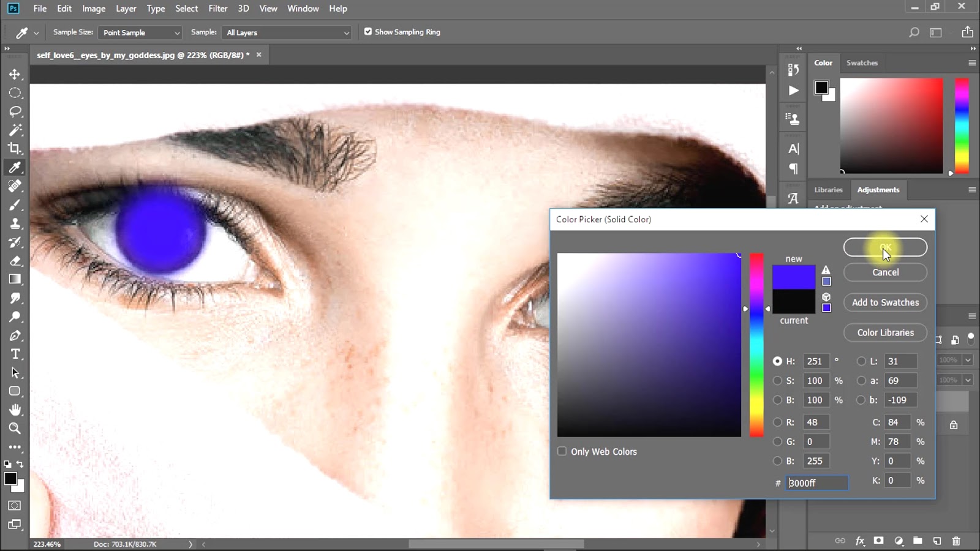Image resolution: width=980 pixels, height=551 pixels.
Task: Open the Actions panel play icon
Action: click(x=793, y=90)
